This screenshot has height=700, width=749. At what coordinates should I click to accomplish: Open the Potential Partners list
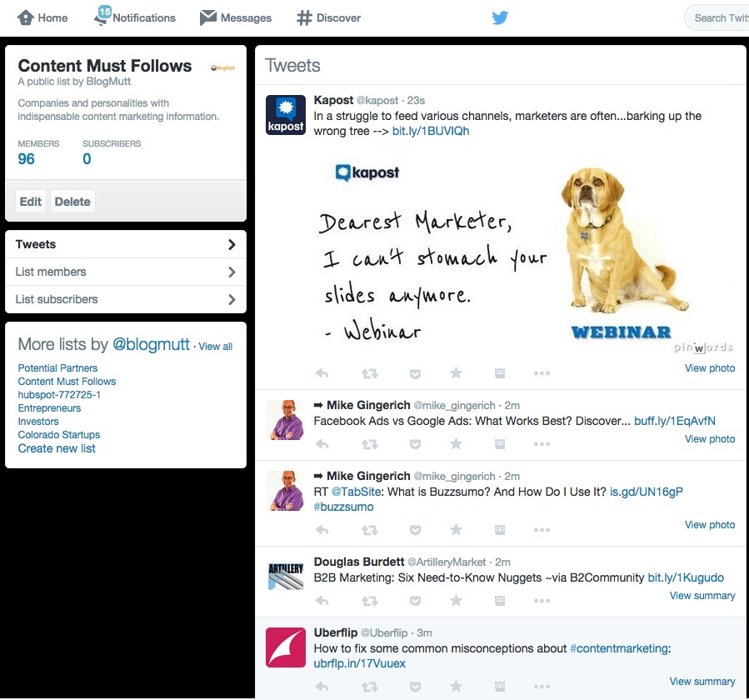tap(57, 368)
